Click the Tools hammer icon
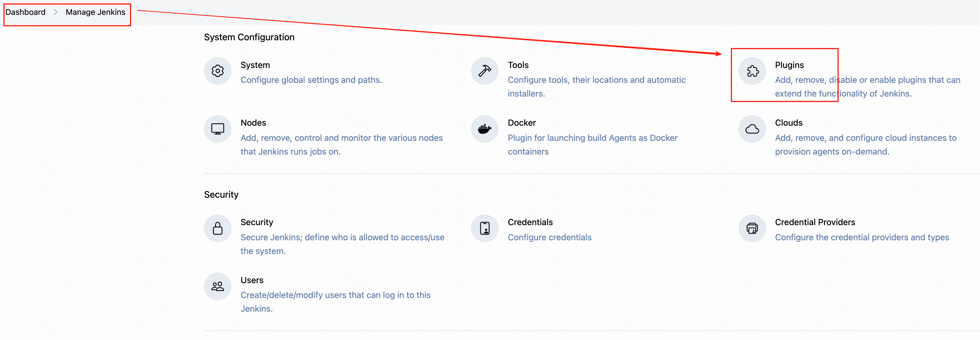 (485, 71)
